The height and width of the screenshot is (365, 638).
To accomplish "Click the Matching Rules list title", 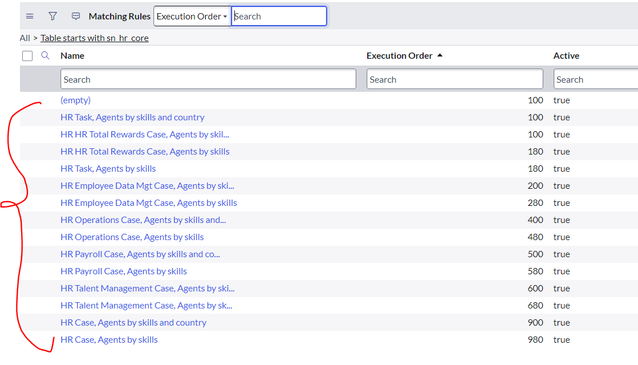I will [119, 16].
